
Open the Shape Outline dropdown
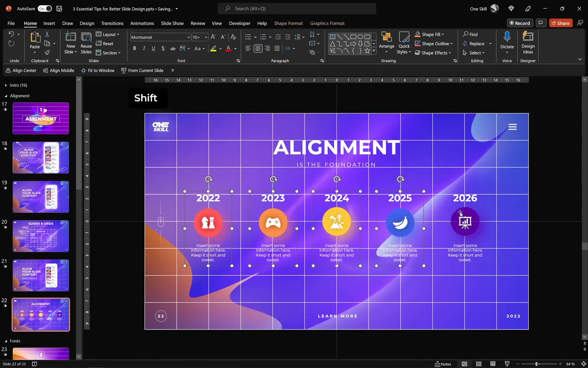434,43
